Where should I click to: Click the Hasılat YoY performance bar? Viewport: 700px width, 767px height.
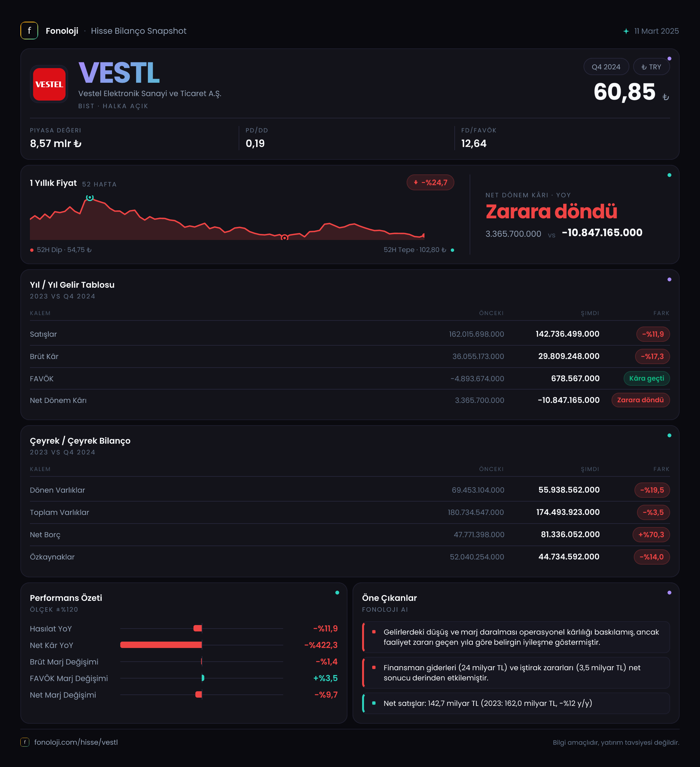198,629
